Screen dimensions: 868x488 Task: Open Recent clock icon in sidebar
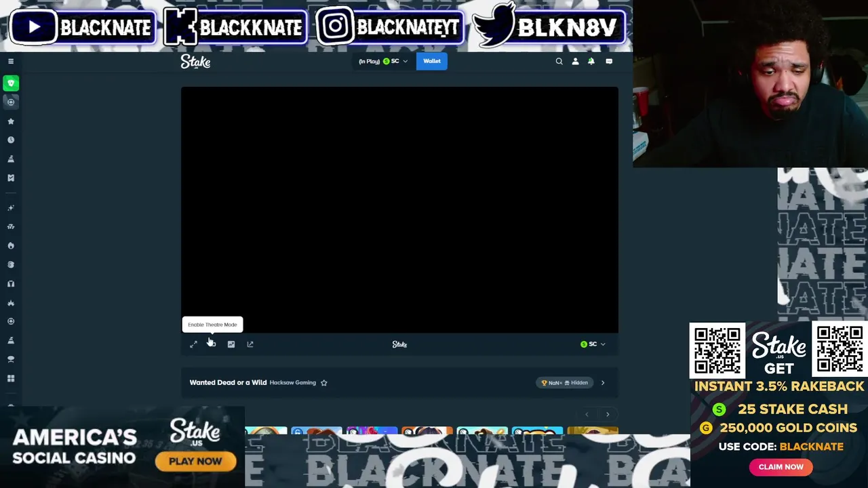coord(11,140)
